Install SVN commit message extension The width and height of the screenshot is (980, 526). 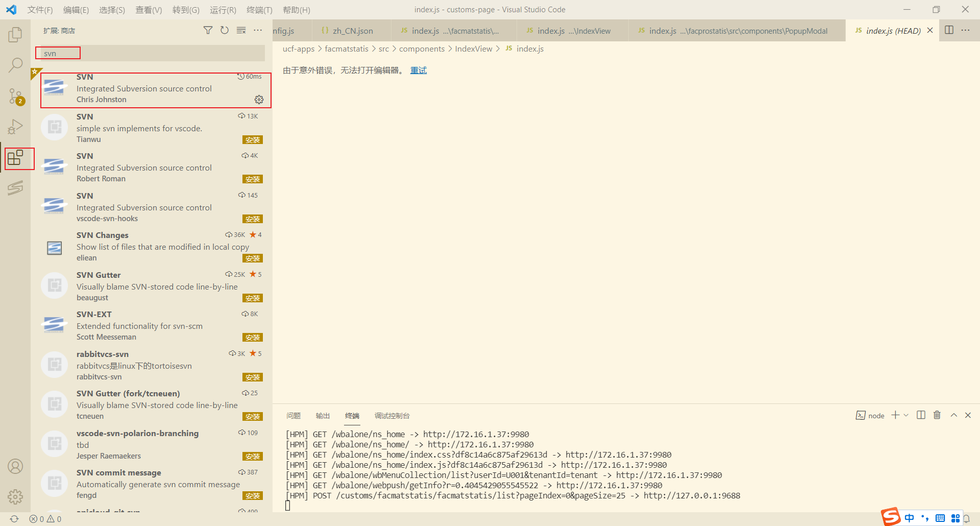[x=253, y=496]
